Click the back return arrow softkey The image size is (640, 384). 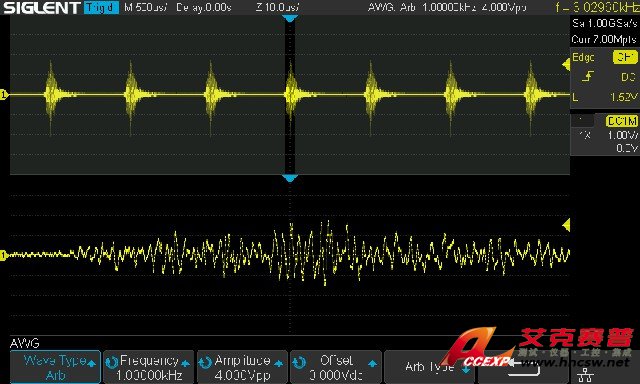coord(524,367)
